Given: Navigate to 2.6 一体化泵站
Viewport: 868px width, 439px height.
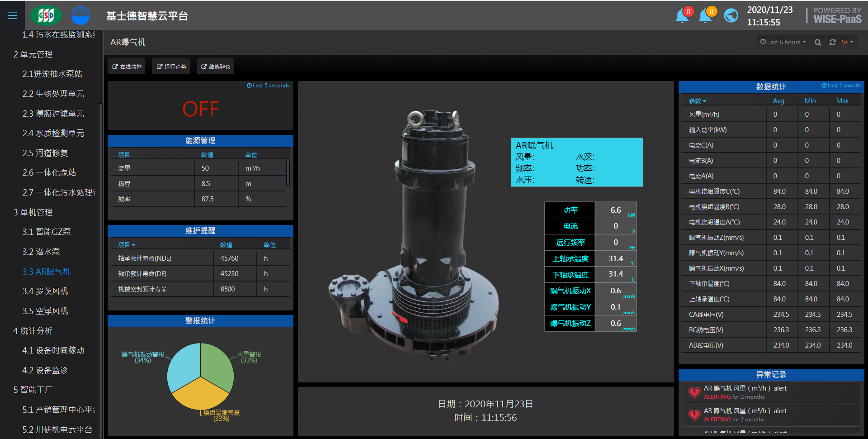Looking at the screenshot, I should pyautogui.click(x=49, y=172).
